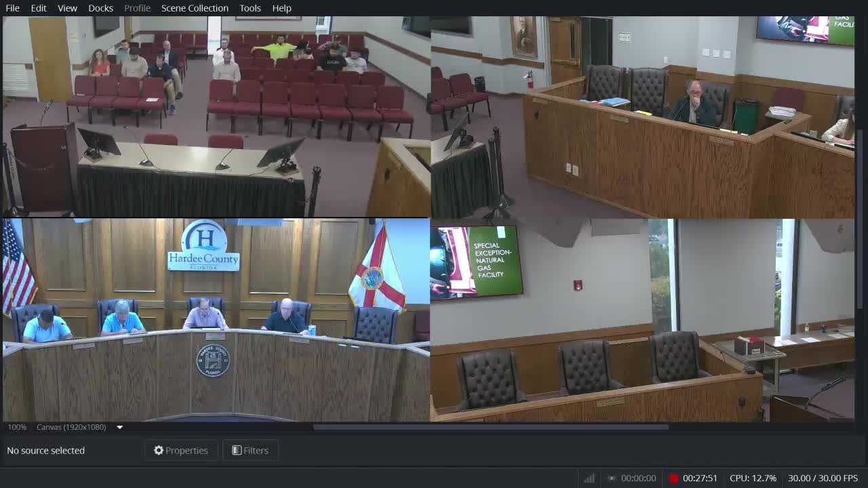
Task: Click the 100% zoom level text
Action: (17, 427)
